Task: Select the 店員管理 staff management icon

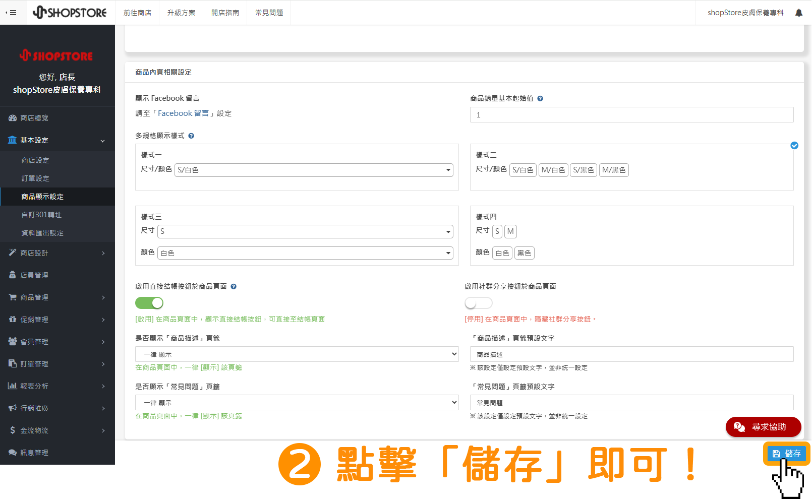Action: 13,275
